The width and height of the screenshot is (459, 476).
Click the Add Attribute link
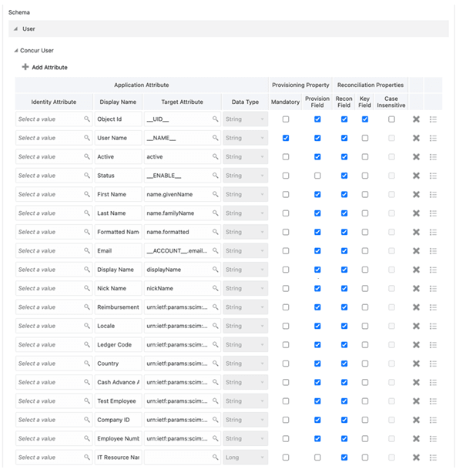click(50, 67)
